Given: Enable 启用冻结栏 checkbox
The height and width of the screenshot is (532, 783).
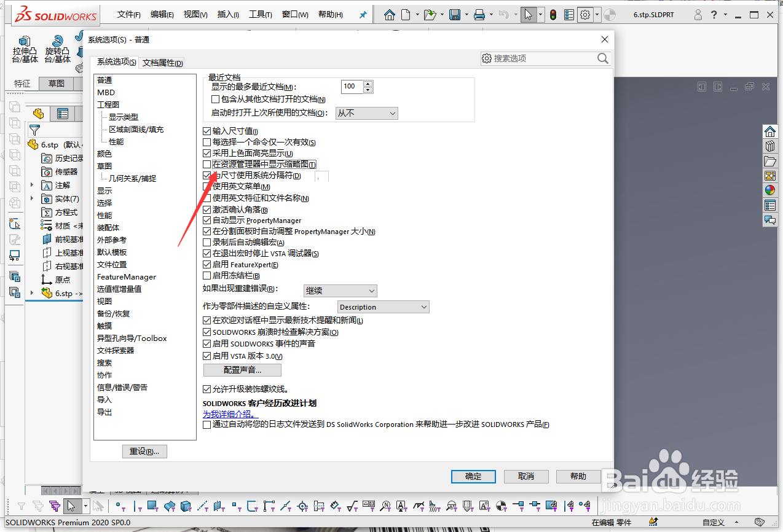Looking at the screenshot, I should click(x=207, y=276).
